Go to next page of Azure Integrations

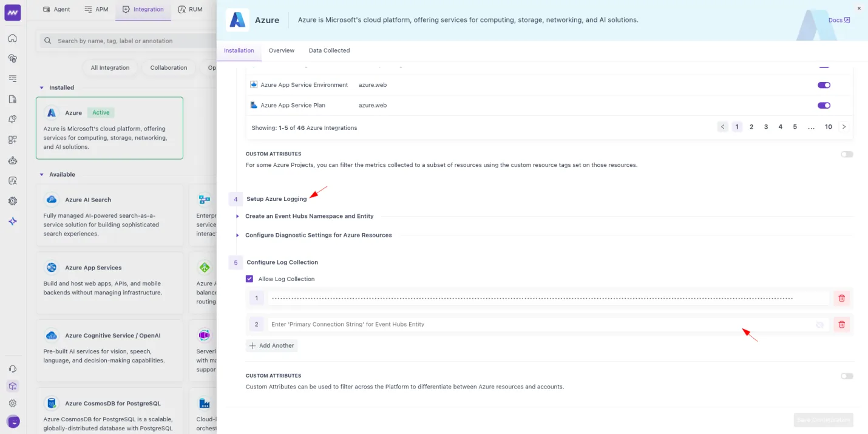[x=844, y=127]
